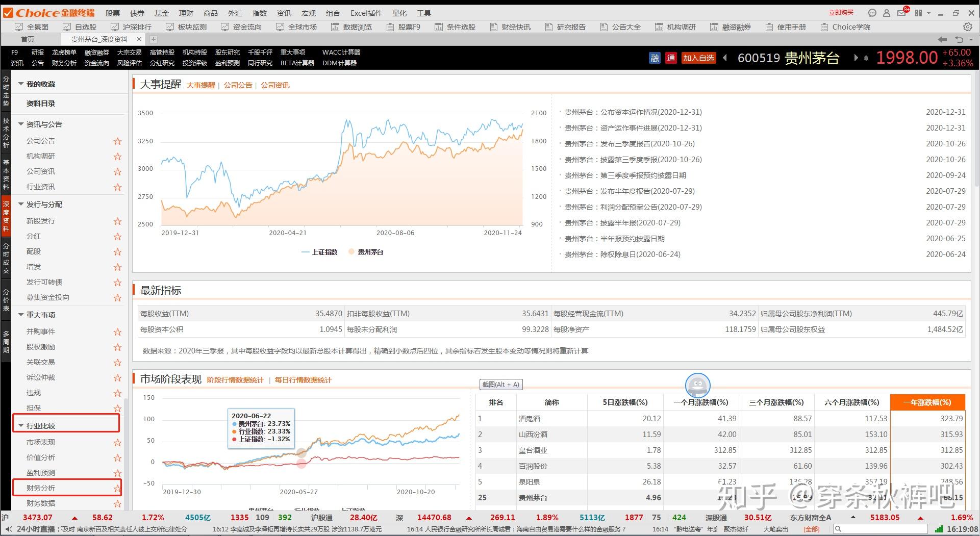Viewport: 980px width, 536px height.
Task: Open the 股票 menu
Action: tap(113, 13)
